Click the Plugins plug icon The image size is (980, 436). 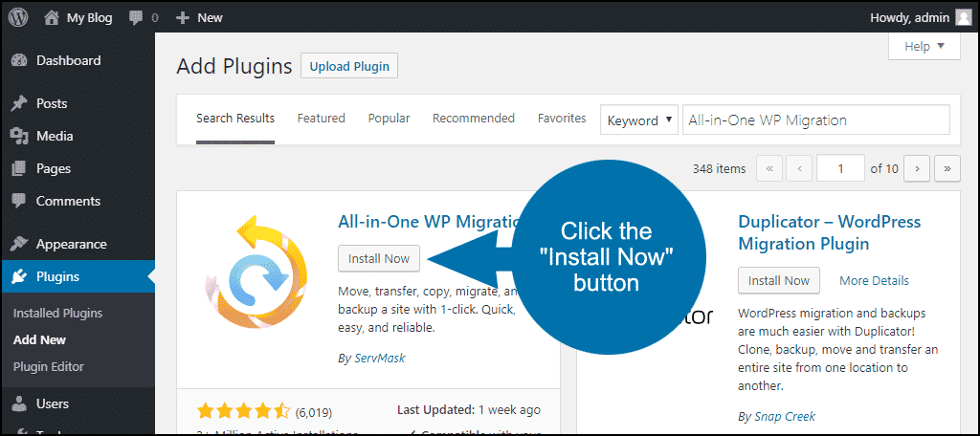(19, 276)
